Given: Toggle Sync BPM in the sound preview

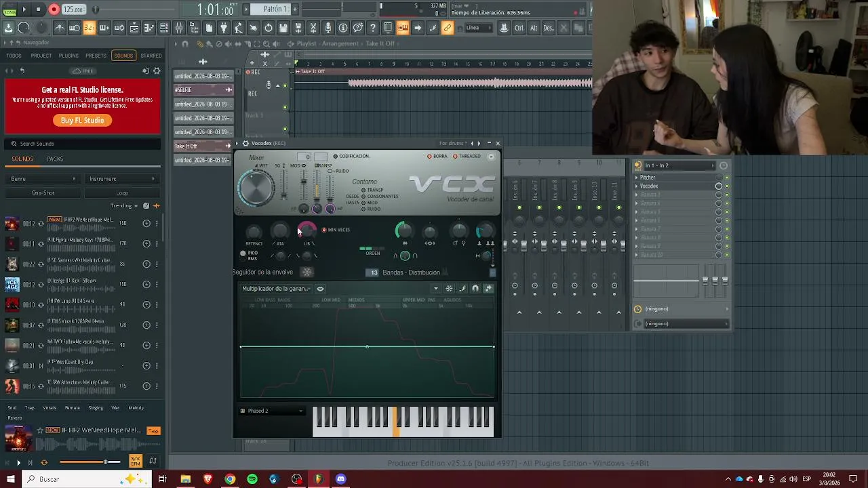Looking at the screenshot, I should tap(136, 462).
